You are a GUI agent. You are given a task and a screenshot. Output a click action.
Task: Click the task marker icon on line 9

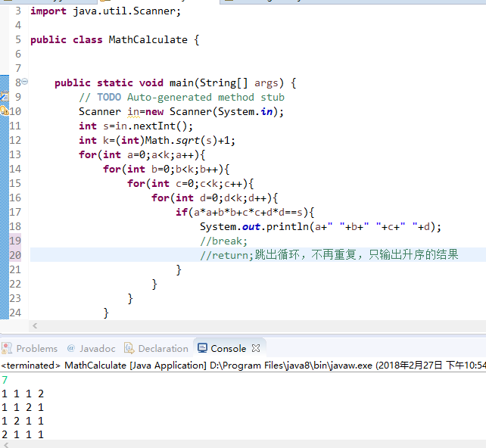(x=5, y=96)
